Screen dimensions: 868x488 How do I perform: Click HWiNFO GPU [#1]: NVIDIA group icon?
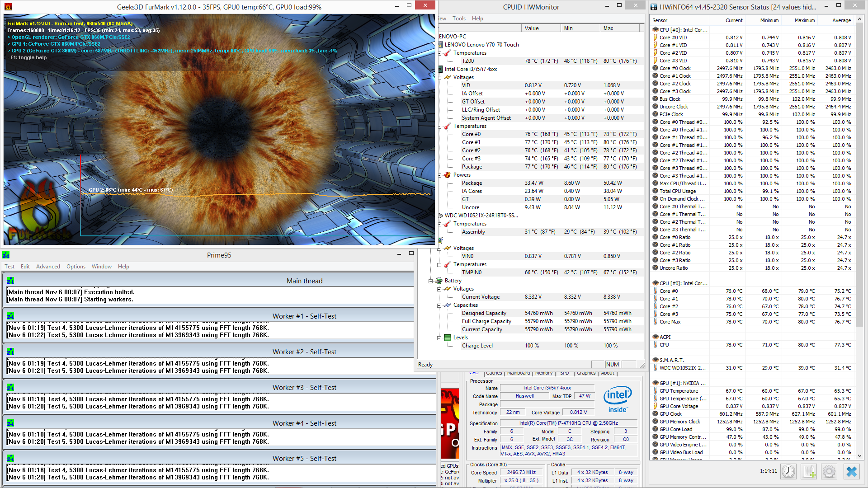click(655, 383)
